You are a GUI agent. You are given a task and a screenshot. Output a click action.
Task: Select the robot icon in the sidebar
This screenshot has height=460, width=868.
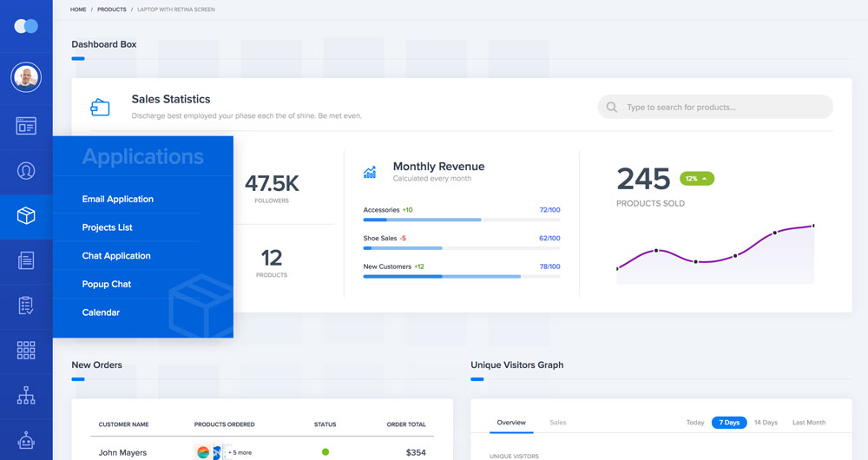(26, 442)
